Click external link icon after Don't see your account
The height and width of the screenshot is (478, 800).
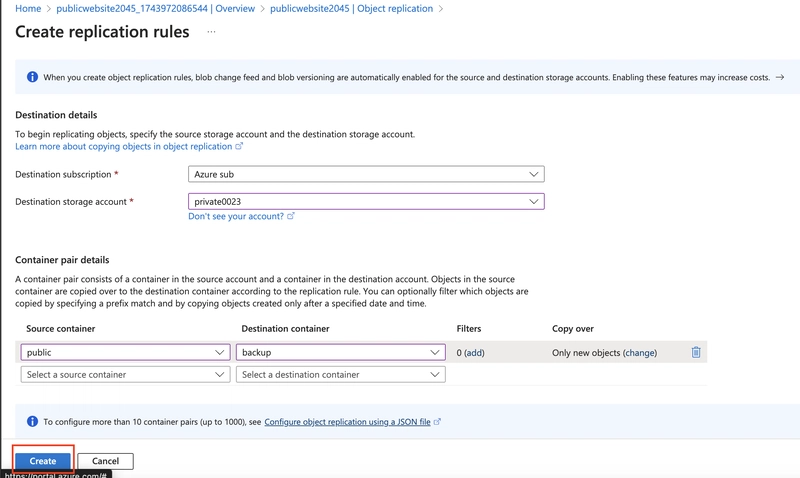(x=291, y=216)
